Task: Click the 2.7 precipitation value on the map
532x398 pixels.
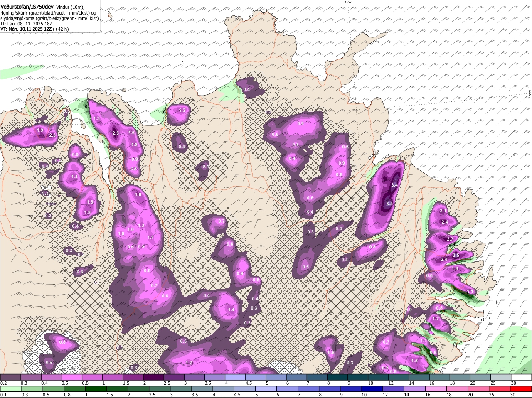Action: 450,239
